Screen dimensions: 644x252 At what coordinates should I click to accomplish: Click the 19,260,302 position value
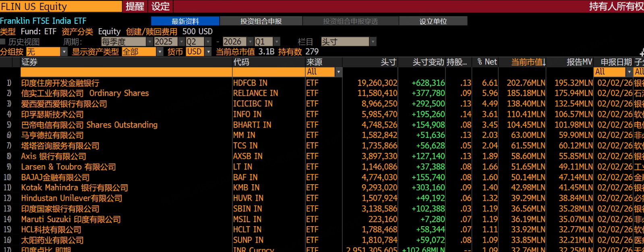point(377,83)
